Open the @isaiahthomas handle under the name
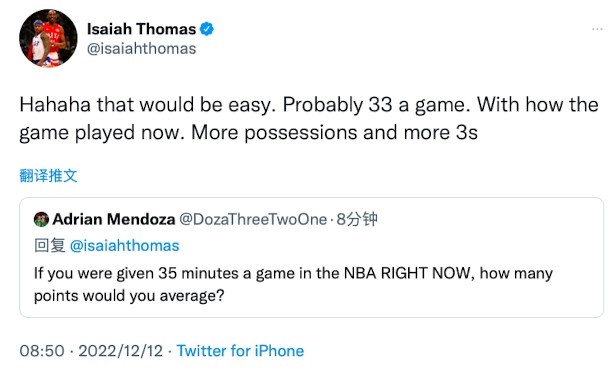The height and width of the screenshot is (370, 613). click(x=141, y=49)
